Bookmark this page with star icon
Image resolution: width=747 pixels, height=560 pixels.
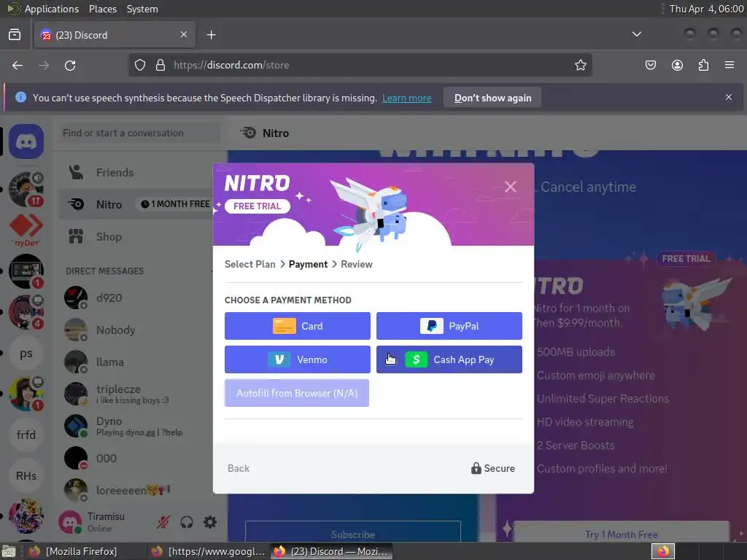click(x=580, y=65)
